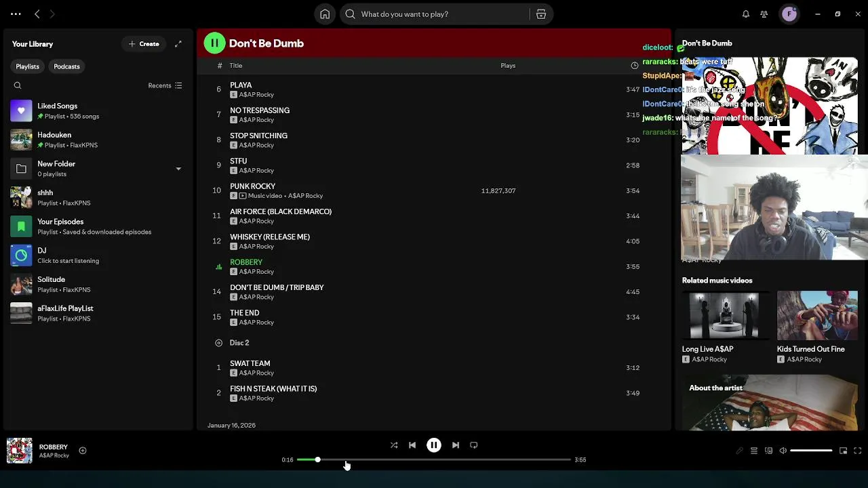The image size is (868, 488).
Task: Select the Playlists filter chip
Action: pyautogui.click(x=28, y=66)
